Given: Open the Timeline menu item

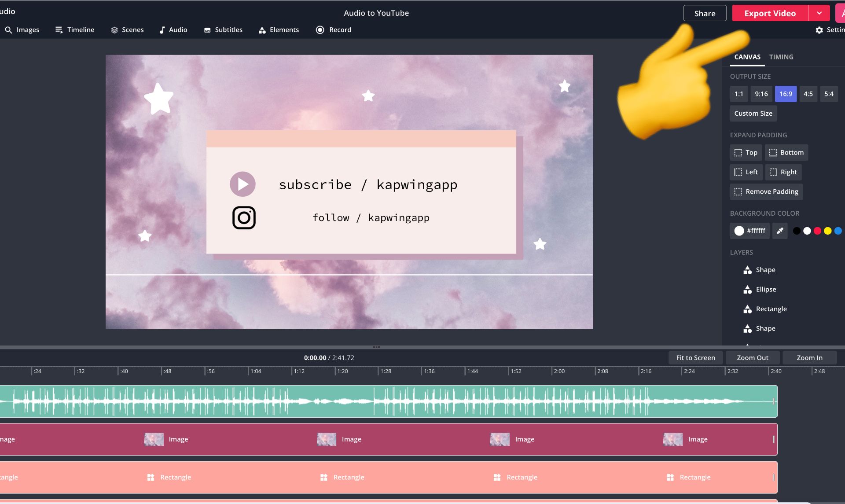Looking at the screenshot, I should pos(75,30).
